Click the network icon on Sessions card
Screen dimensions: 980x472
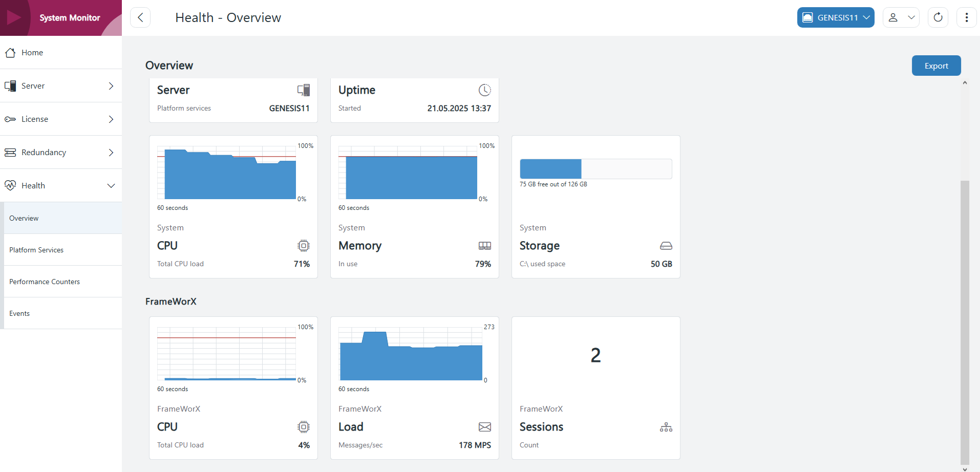click(x=666, y=427)
